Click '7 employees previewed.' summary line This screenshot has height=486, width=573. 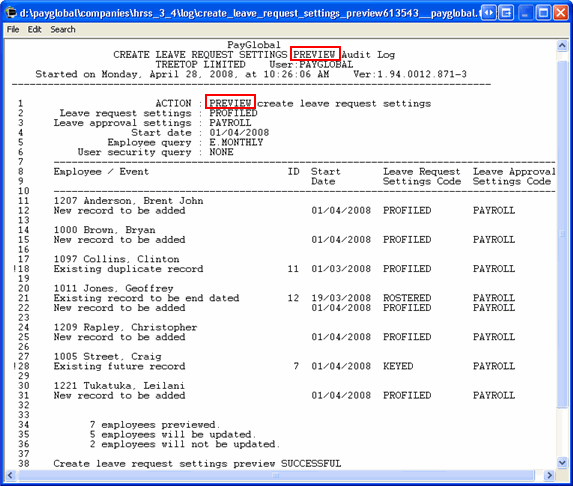(155, 425)
